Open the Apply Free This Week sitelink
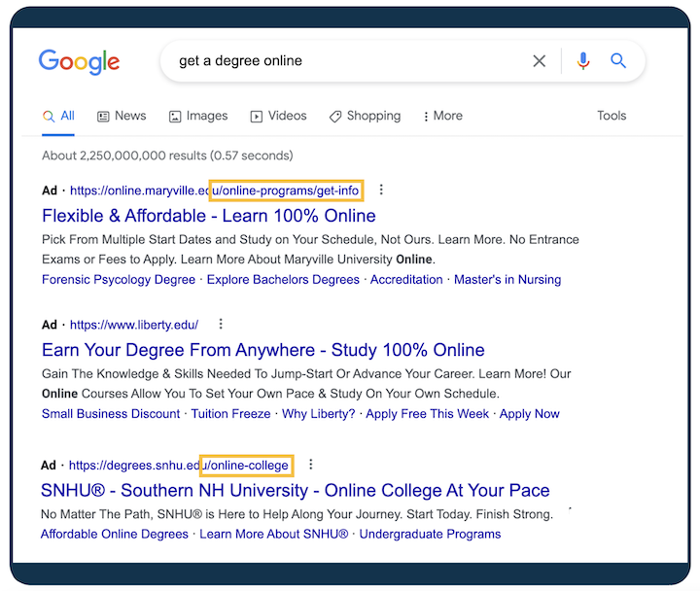The width and height of the screenshot is (700, 591). click(427, 414)
